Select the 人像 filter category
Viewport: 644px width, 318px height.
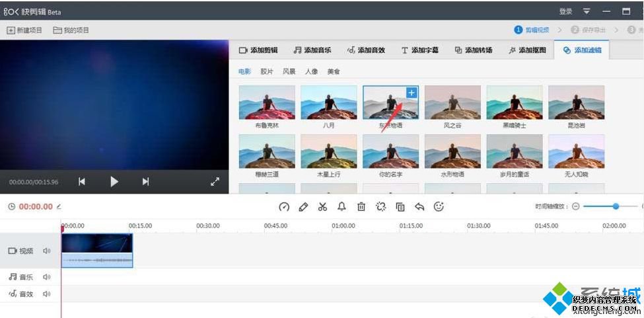[311, 71]
